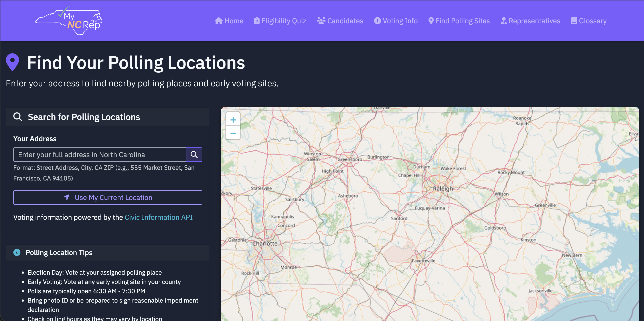The width and height of the screenshot is (644, 321).
Task: Open the Glossary nav item
Action: click(593, 21)
